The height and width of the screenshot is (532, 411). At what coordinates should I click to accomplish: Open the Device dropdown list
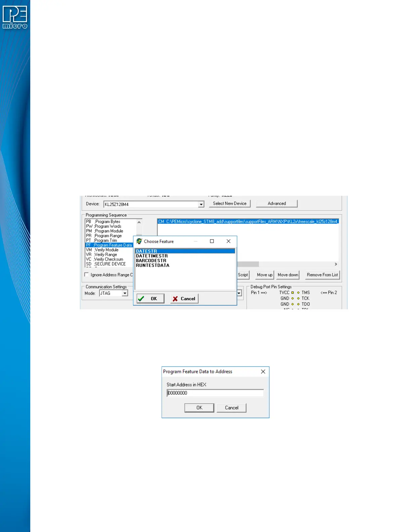[x=201, y=204]
